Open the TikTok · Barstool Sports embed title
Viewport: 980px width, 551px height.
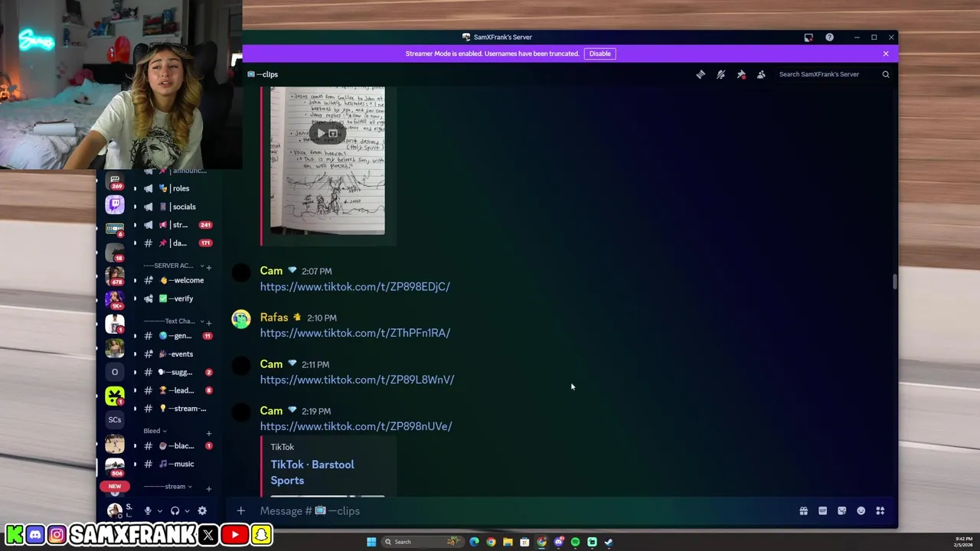tap(312, 472)
